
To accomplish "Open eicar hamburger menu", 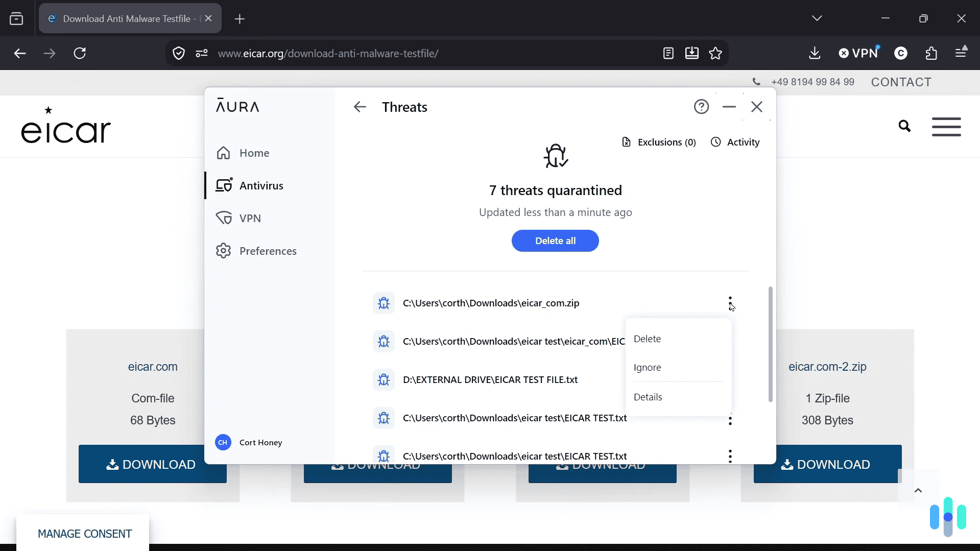I will [946, 127].
